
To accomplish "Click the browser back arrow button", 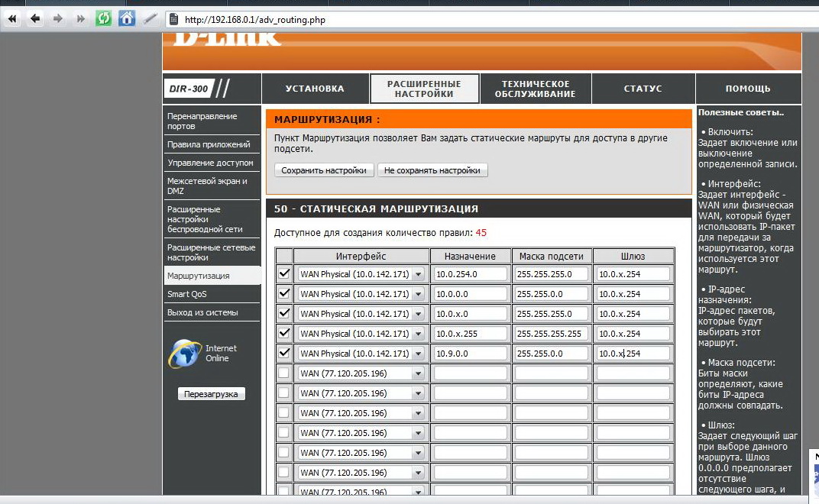I will point(35,19).
